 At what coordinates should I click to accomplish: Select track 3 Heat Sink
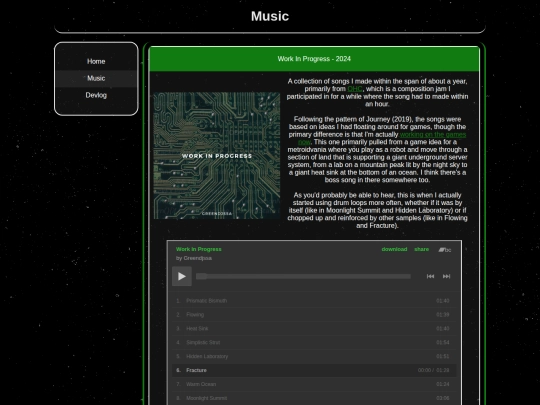pos(314,329)
